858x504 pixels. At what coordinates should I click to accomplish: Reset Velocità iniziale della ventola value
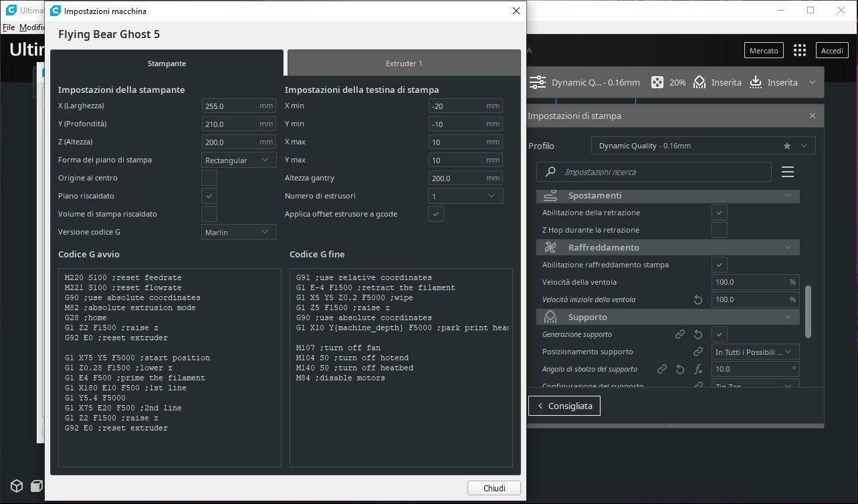[x=698, y=299]
